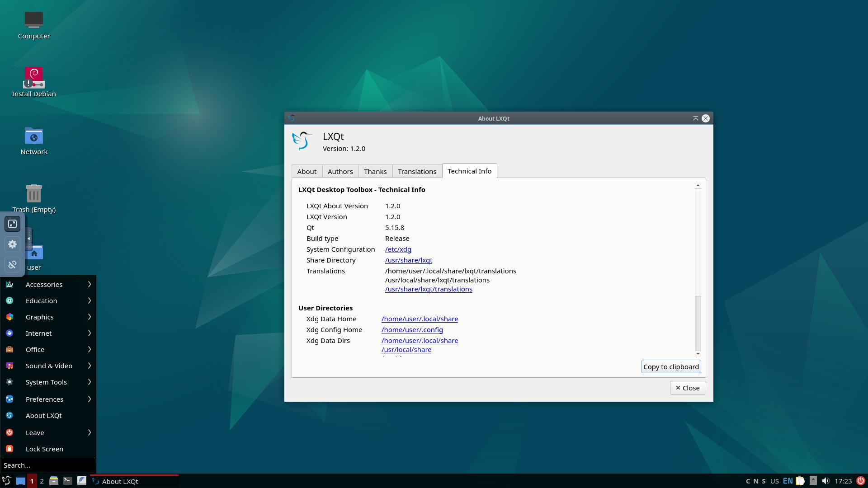Click the Qt version value 5.15.8
Viewport: 868px width, 488px height.
(395, 227)
